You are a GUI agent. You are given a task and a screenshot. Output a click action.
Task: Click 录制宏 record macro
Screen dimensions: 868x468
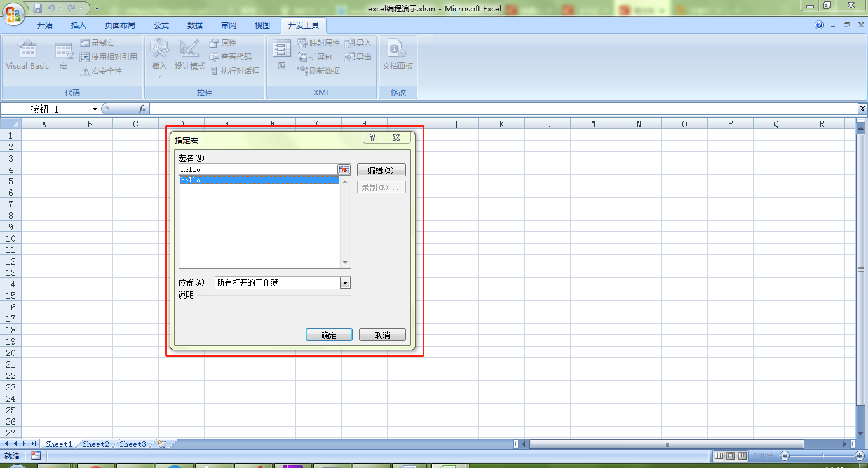pyautogui.click(x=97, y=43)
